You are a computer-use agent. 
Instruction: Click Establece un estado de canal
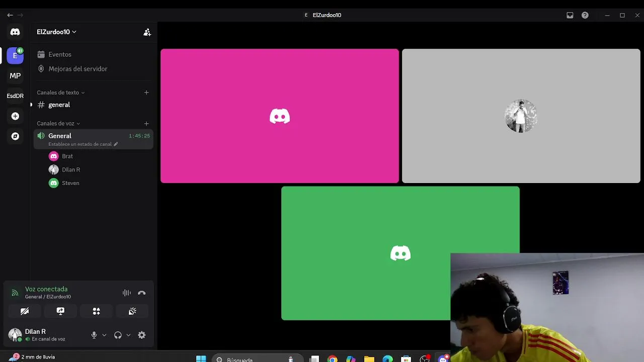coord(80,144)
